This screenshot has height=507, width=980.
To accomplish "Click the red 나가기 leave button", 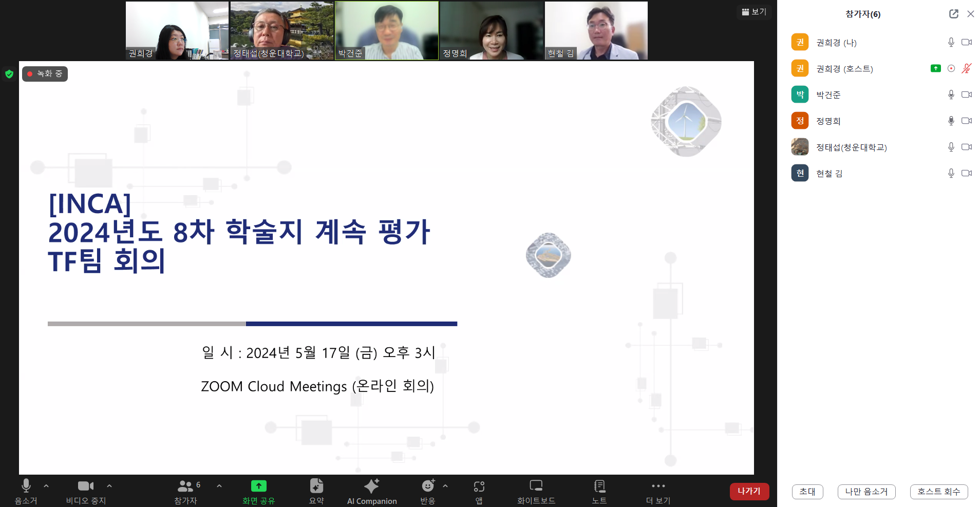I will (x=749, y=491).
